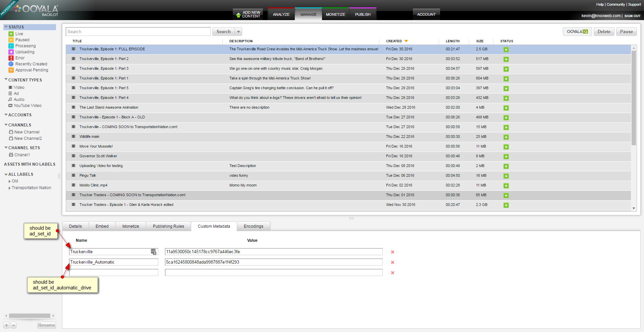
Task: Delete the Truckerville_Automatic metadata row
Action: [x=392, y=262]
